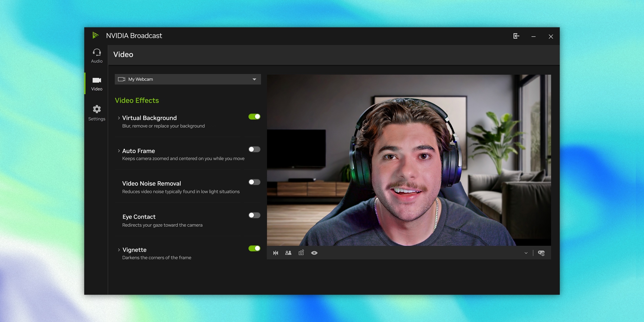Click 'Blur, remove or replace your background' text
The height and width of the screenshot is (322, 644).
[164, 126]
